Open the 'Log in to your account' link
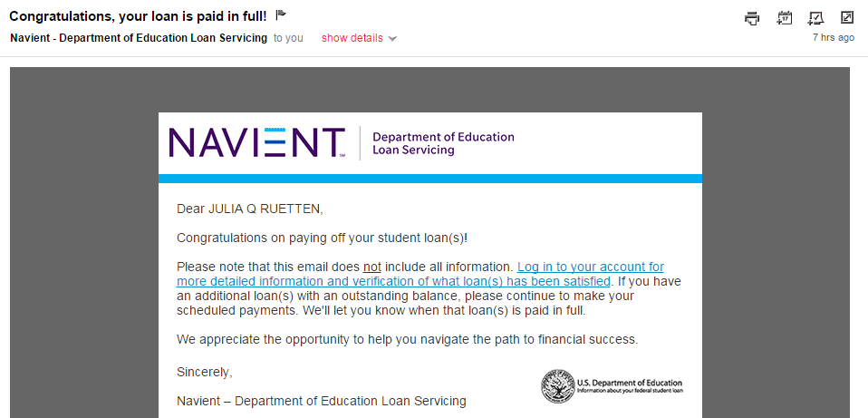This screenshot has width=868, height=418. click(420, 274)
